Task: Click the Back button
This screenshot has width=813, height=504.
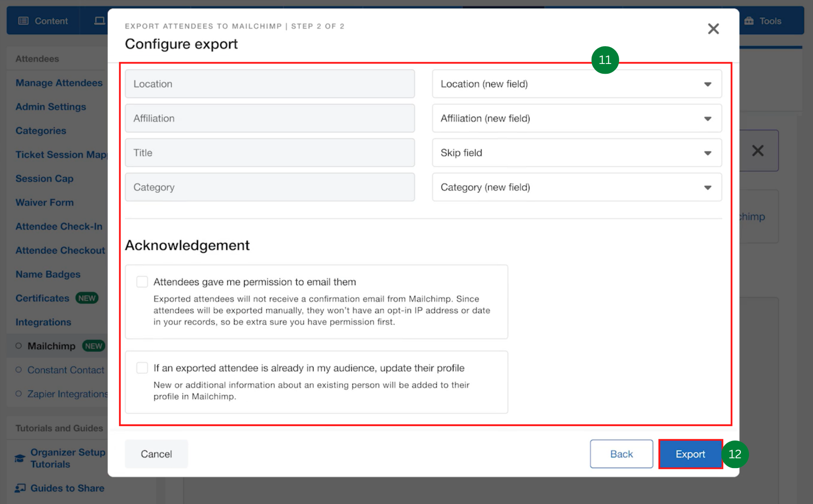Action: point(622,454)
